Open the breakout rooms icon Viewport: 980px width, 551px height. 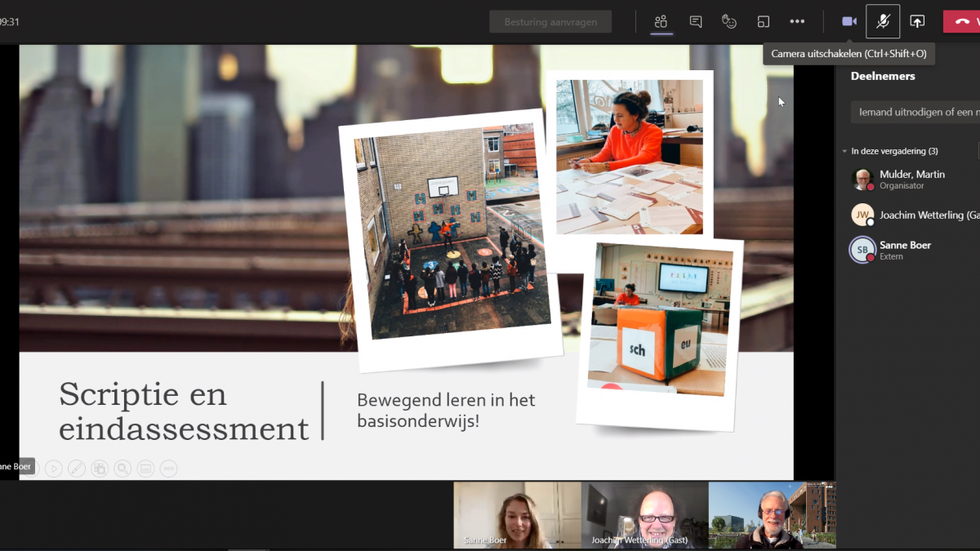(764, 21)
